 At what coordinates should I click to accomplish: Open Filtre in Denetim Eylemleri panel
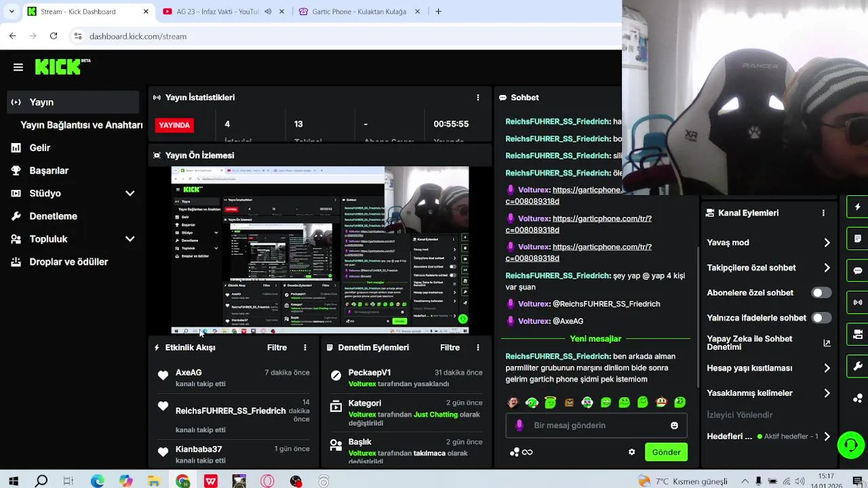tap(450, 348)
